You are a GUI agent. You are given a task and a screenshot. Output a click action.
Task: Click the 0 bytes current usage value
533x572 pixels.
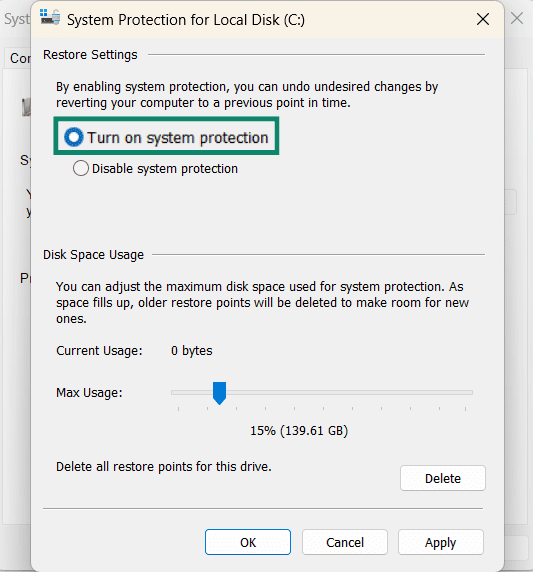[x=192, y=351]
